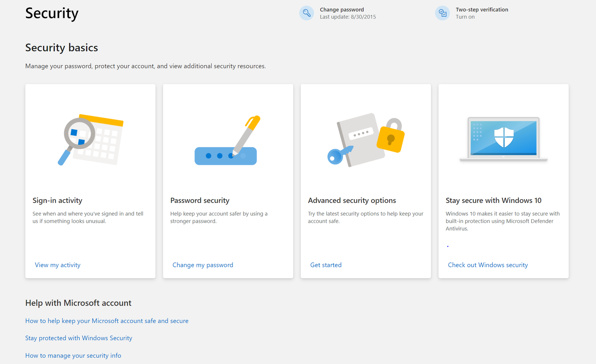Click the 'Try the latest security options' description
Screen dimensions: 596x364
[365, 217]
